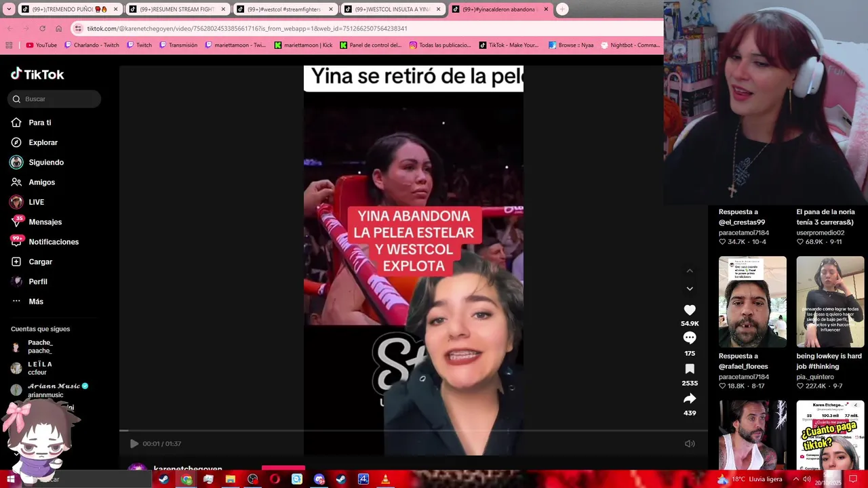Go to next video with down chevron
Image resolution: width=868 pixels, height=488 pixels.
coord(690,289)
